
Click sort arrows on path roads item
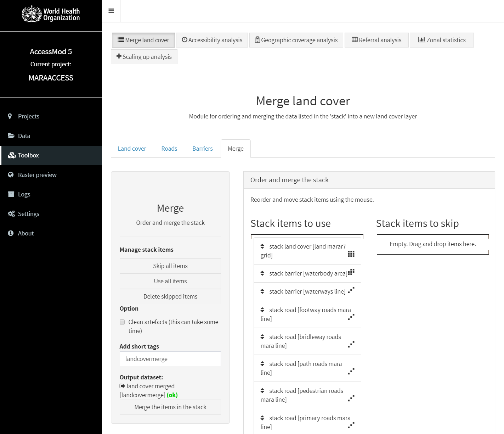pyautogui.click(x=262, y=364)
